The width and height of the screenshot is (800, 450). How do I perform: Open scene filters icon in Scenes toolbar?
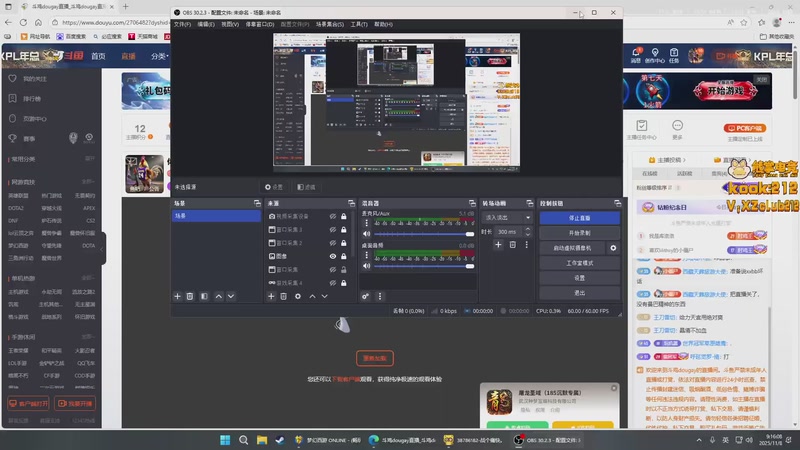[204, 296]
